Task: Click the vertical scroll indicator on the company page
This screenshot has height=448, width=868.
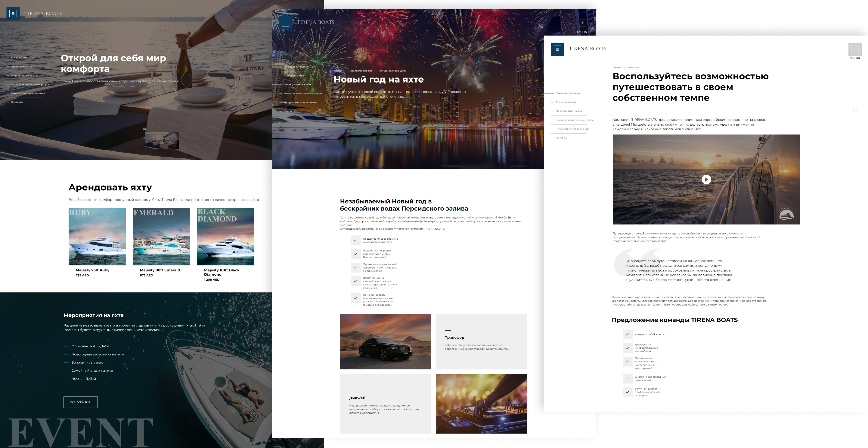Action: point(855,115)
